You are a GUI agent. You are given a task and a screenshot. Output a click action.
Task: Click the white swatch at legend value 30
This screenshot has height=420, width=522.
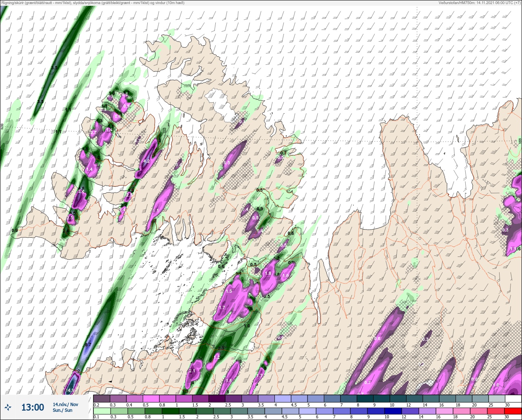point(513,398)
